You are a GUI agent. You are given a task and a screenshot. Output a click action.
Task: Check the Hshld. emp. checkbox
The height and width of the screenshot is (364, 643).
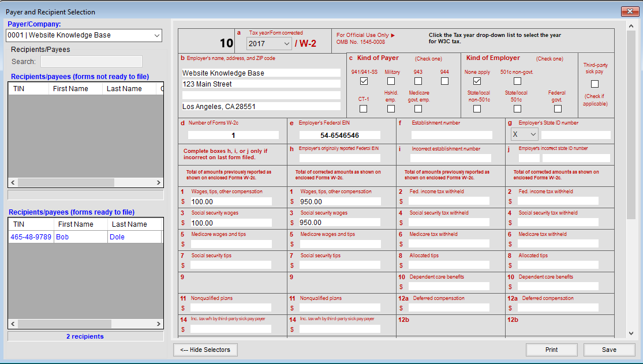point(391,108)
